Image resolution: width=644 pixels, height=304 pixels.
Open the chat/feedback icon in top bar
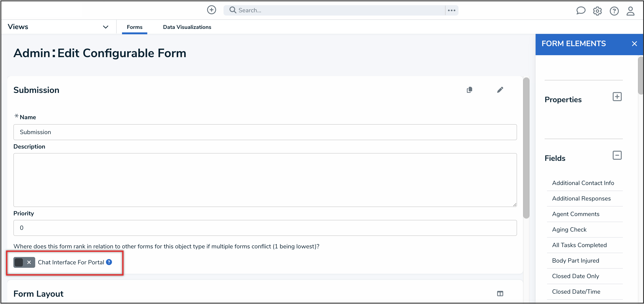581,11
